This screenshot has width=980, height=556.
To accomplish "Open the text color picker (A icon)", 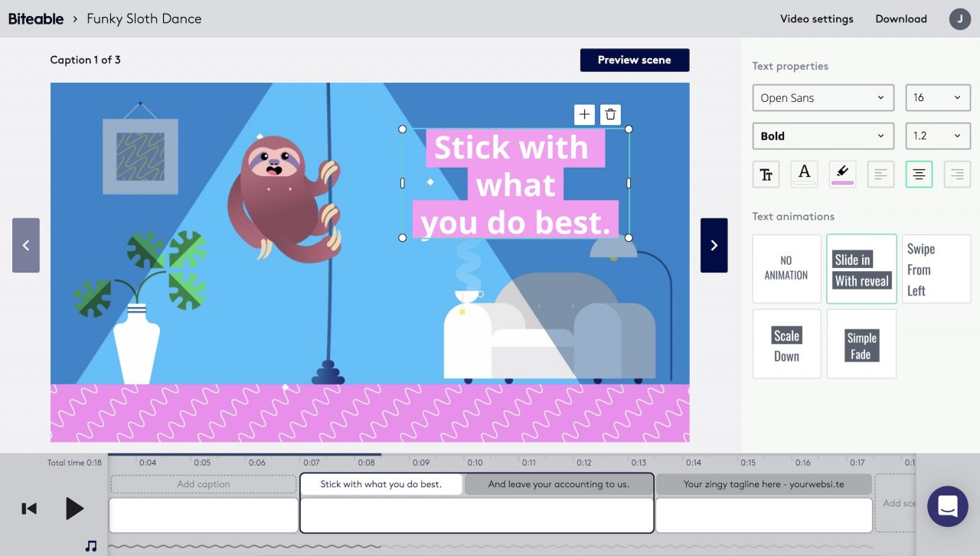I will (x=804, y=174).
